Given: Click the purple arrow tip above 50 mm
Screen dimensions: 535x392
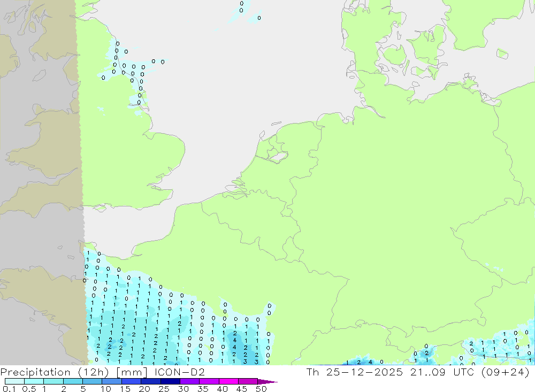Looking at the screenshot, I should pos(267,382).
